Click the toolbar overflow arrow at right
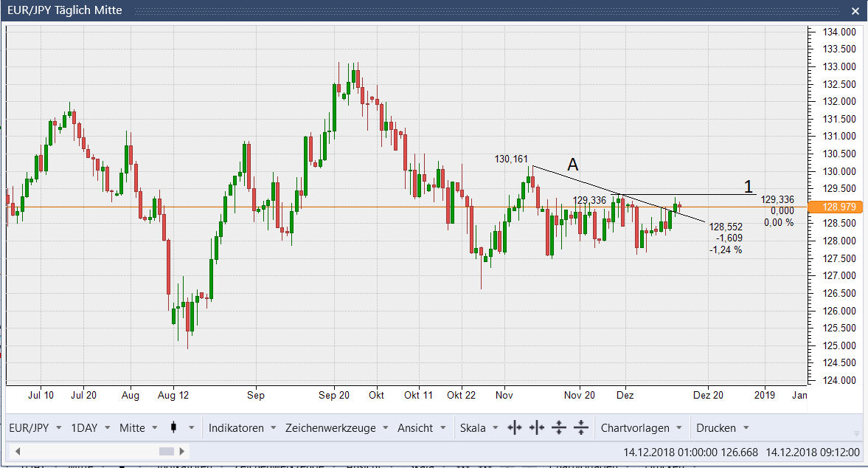The height and width of the screenshot is (468, 868). tap(857, 433)
